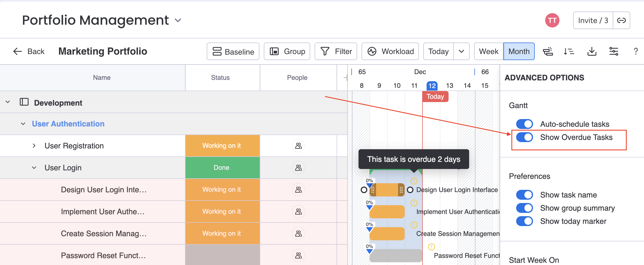Open the Workload view
Viewport: 644px width, 265px height.
pyautogui.click(x=390, y=51)
